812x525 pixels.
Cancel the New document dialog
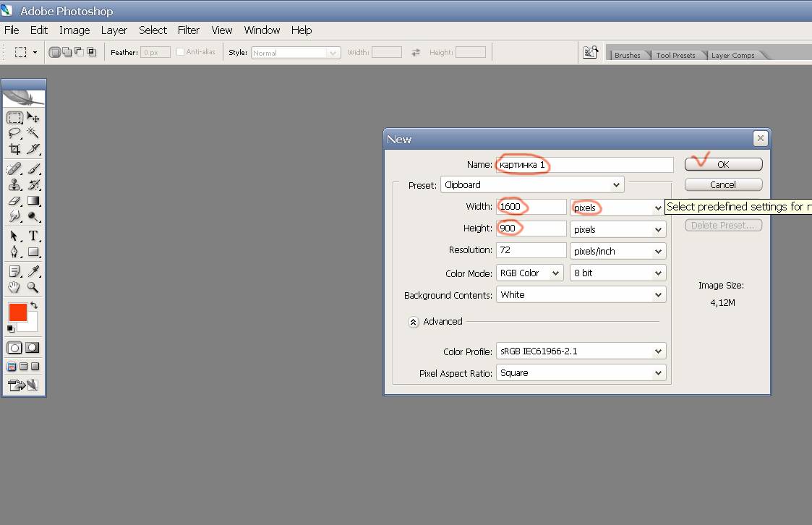coord(724,185)
